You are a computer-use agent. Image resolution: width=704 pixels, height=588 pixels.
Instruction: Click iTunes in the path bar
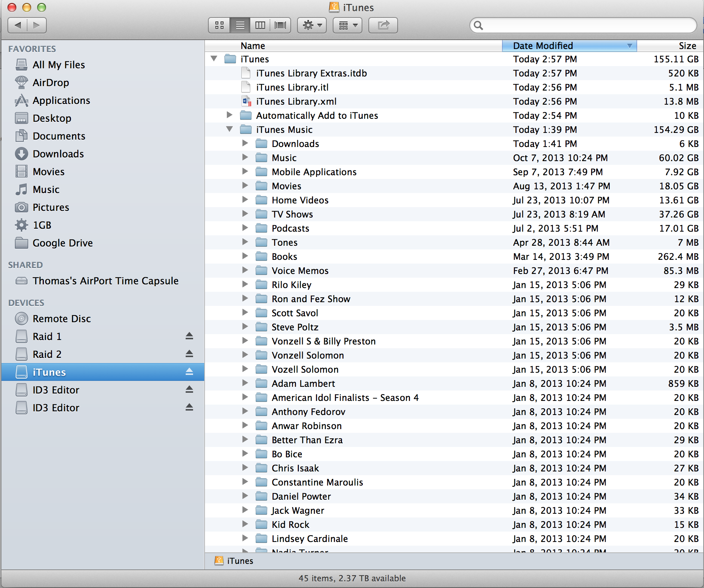tap(234, 561)
